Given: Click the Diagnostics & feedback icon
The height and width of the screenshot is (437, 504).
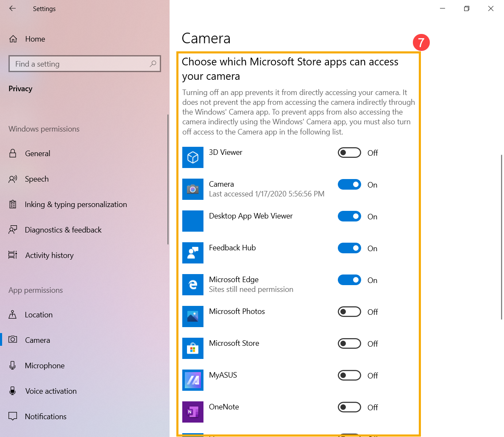Looking at the screenshot, I should pyautogui.click(x=13, y=230).
